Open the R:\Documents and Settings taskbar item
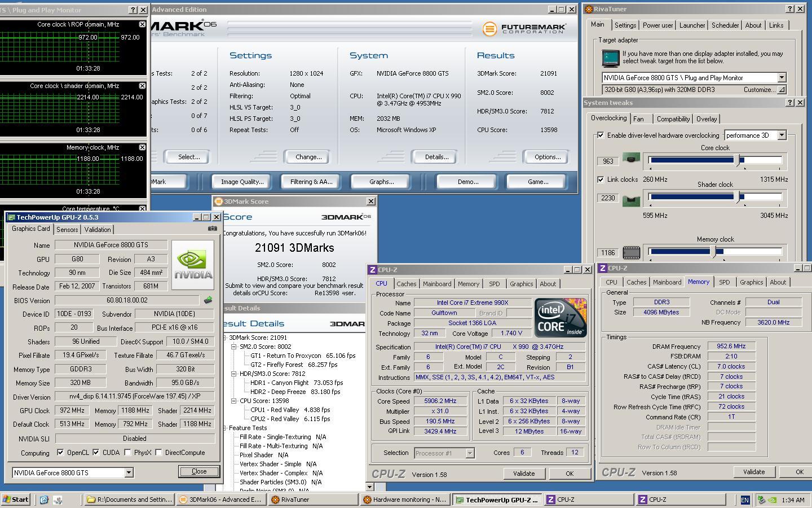This screenshot has height=508, width=812. [x=129, y=500]
